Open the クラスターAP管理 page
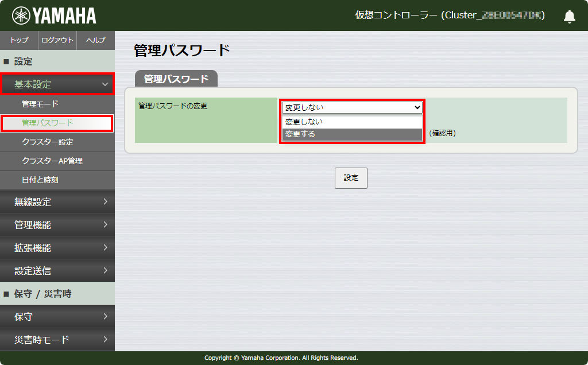The height and width of the screenshot is (365, 588). [x=57, y=161]
